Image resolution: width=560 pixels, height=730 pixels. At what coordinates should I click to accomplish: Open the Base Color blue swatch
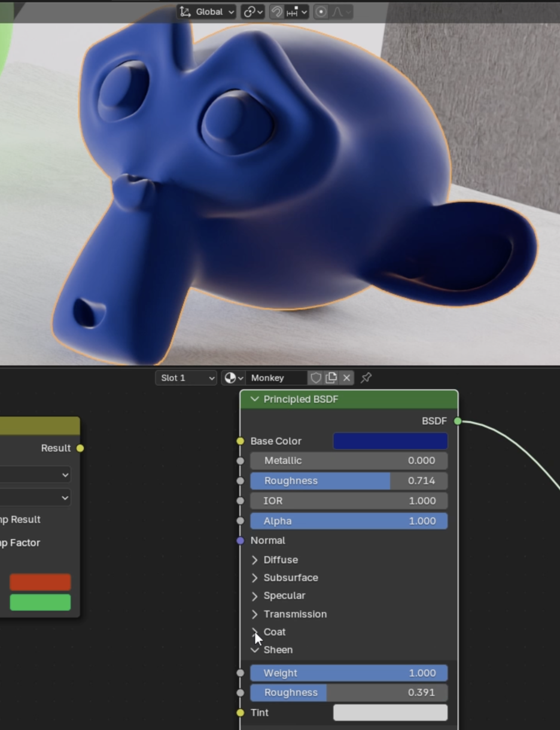(x=390, y=441)
